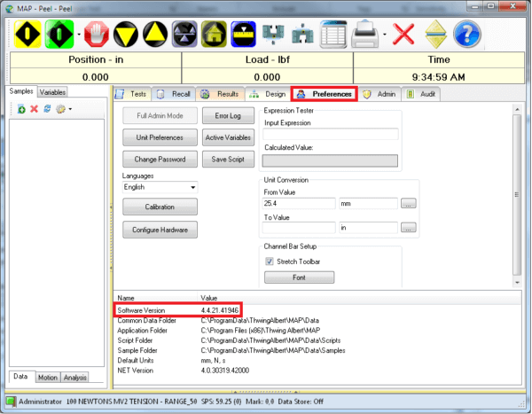This screenshot has height=414, width=532.
Task: Switch to the Variables tab
Action: (x=52, y=92)
